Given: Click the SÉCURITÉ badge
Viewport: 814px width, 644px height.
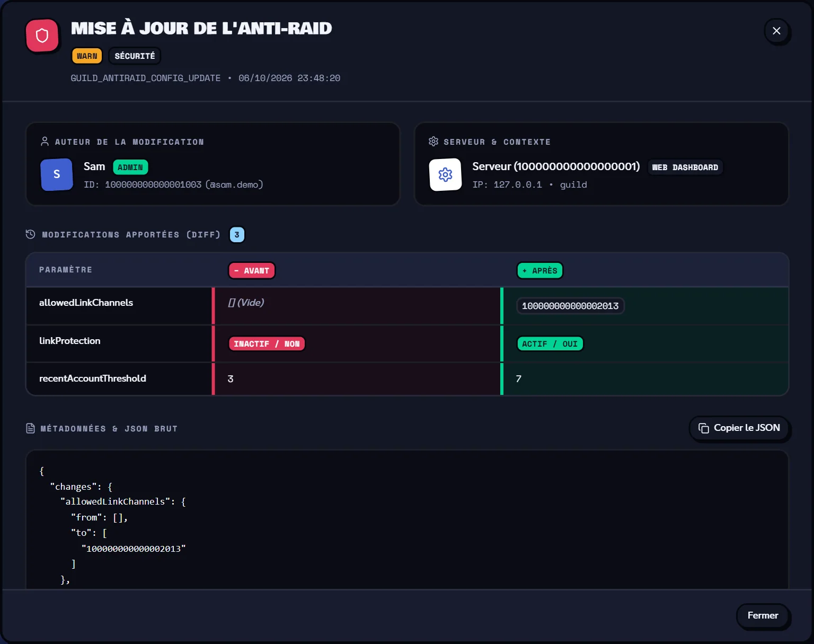Looking at the screenshot, I should pyautogui.click(x=135, y=56).
